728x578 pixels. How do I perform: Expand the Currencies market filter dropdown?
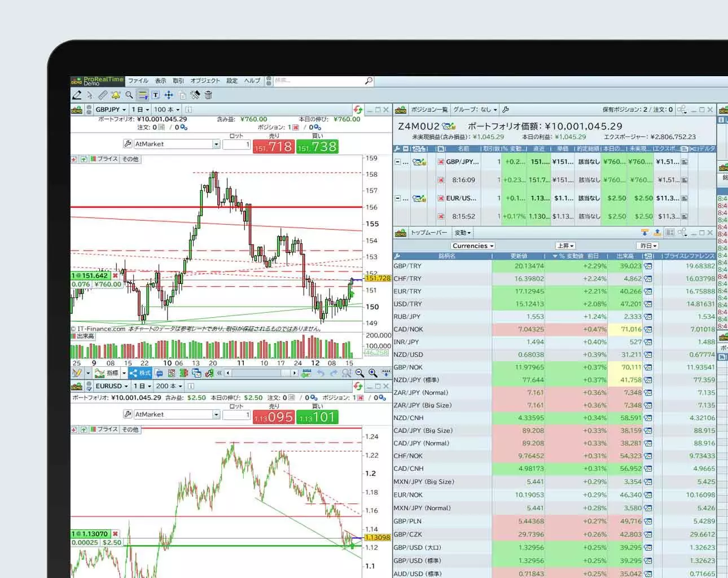(x=472, y=246)
